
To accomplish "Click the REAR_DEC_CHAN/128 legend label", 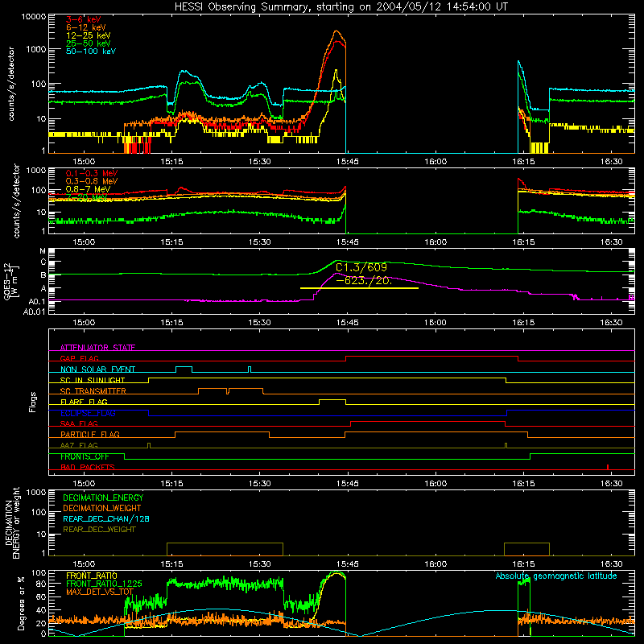I will click(106, 518).
